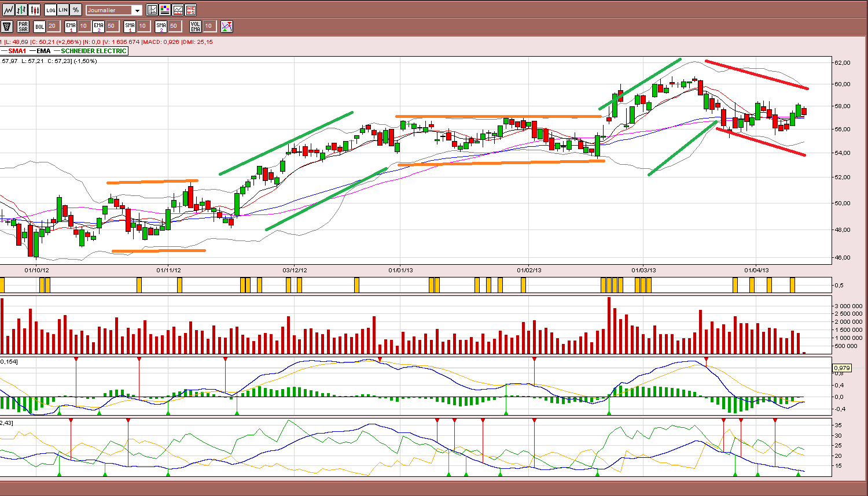Open the color palette settings icon

pyautogui.click(x=165, y=10)
